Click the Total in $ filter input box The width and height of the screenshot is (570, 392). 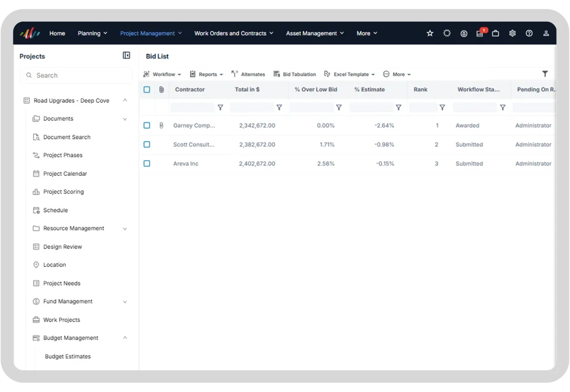(252, 107)
